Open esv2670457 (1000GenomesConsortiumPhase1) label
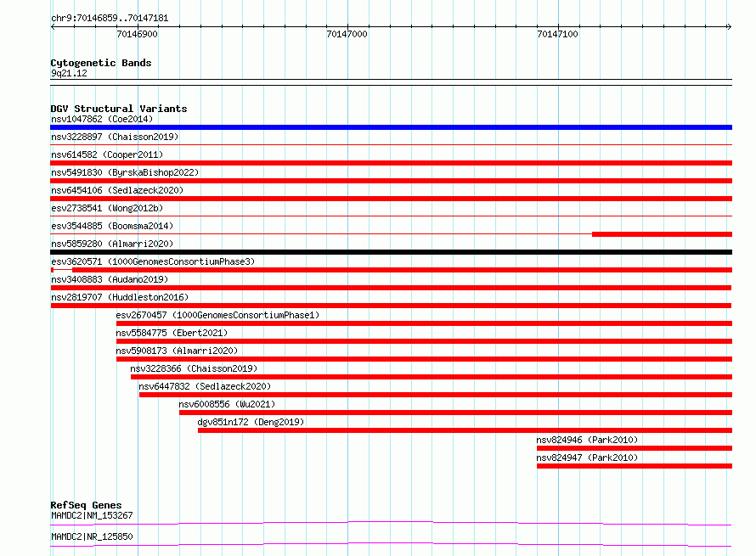The image size is (756, 556). (217, 315)
